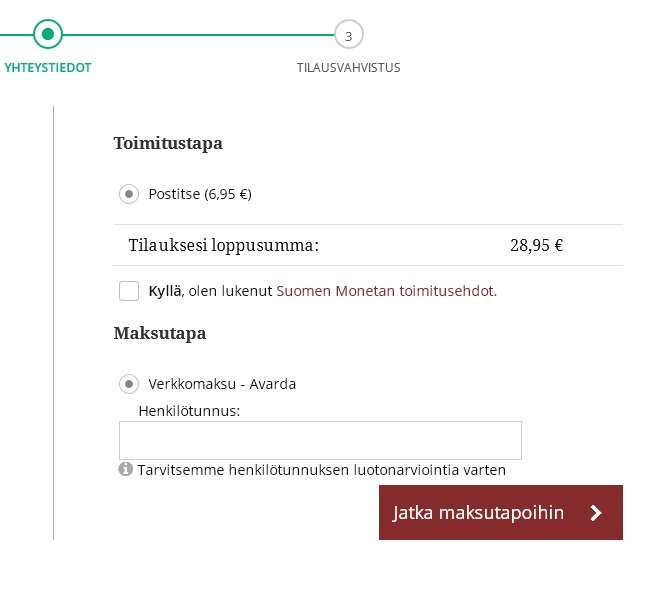Click the green Yhteystiedot step circle
This screenshot has height=602, width=648.
47,35
